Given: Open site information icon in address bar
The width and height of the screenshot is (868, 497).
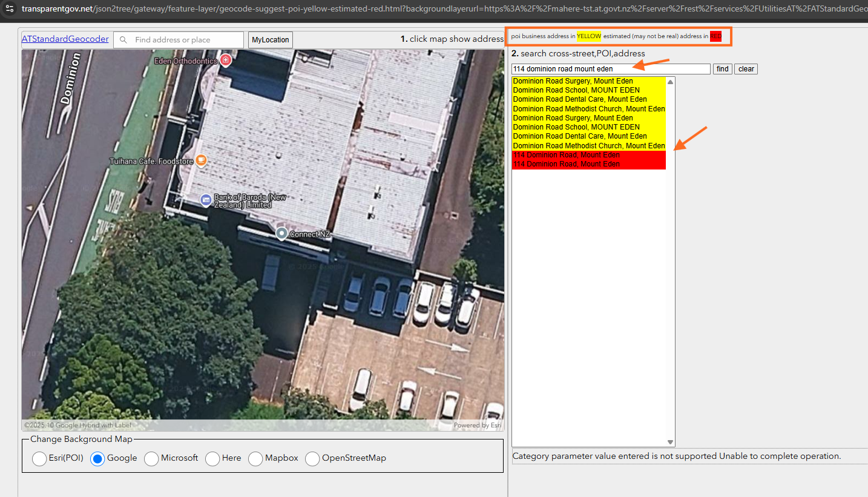Looking at the screenshot, I should point(9,9).
